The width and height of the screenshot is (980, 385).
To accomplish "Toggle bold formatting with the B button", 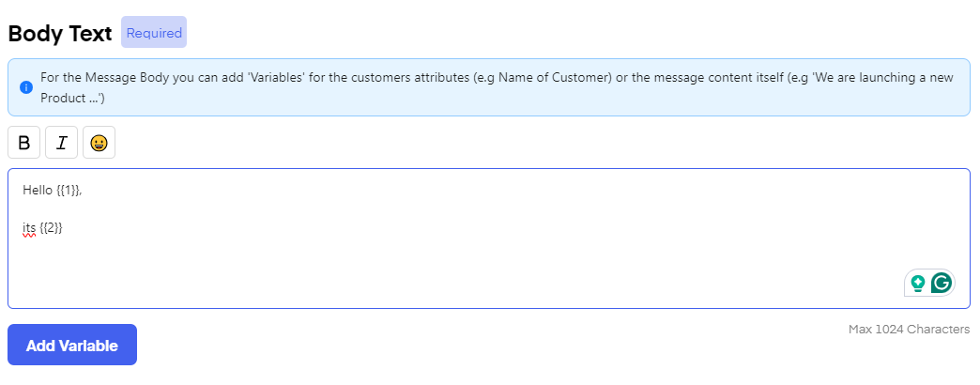I will pos(24,143).
